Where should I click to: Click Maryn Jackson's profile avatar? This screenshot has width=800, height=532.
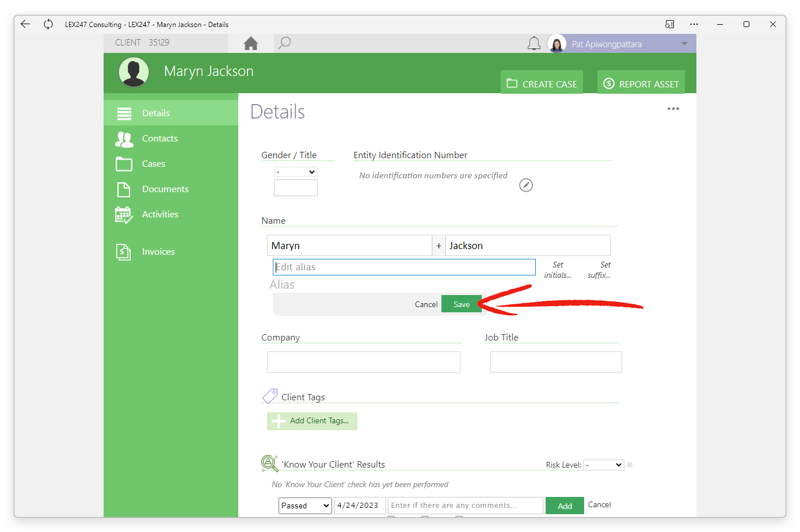[134, 72]
